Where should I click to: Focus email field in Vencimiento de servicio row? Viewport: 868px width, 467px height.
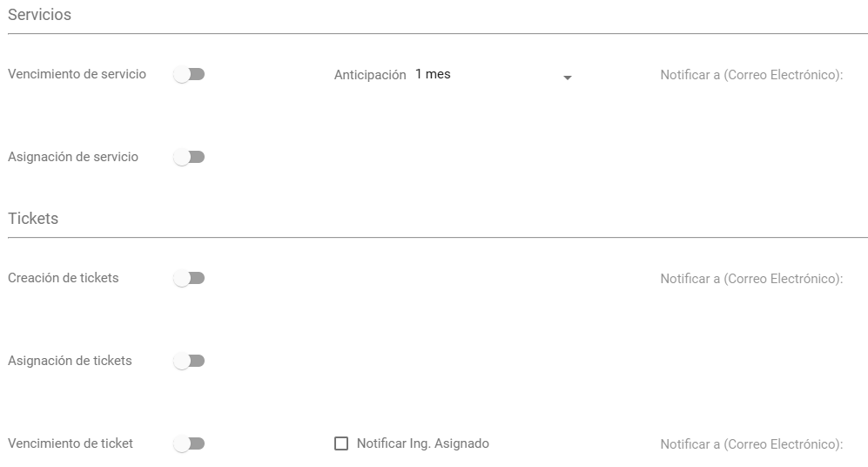point(751,75)
